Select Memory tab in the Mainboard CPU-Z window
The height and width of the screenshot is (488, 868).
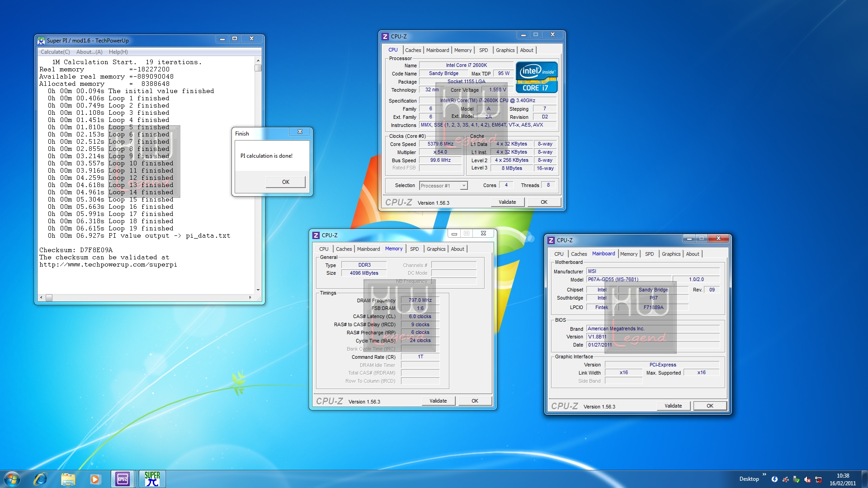pyautogui.click(x=629, y=254)
